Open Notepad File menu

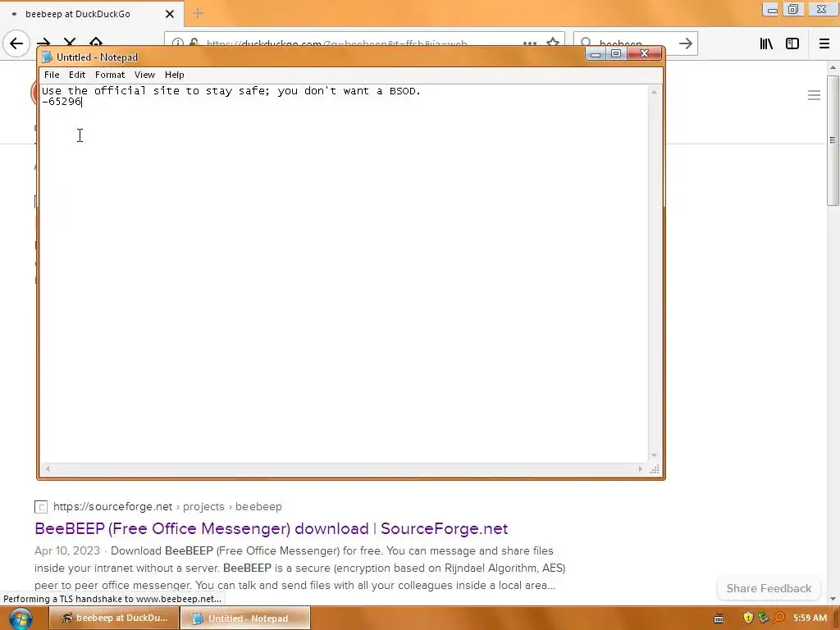(x=52, y=75)
